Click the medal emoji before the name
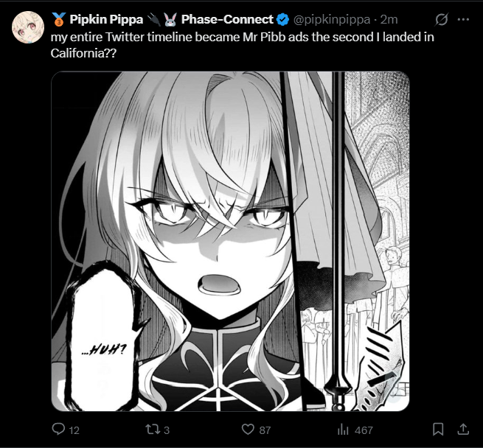The image size is (483, 448). tap(58, 19)
